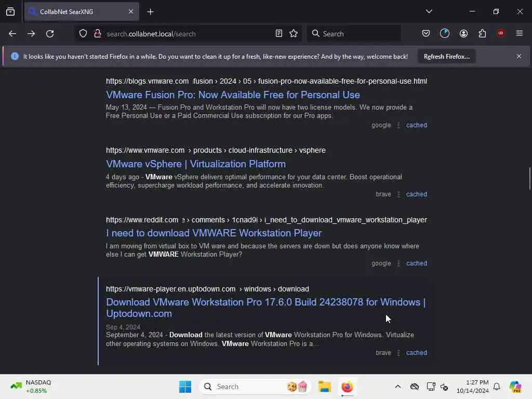Click the Refresh Firefox button
The image size is (532, 399).
[x=446, y=56]
